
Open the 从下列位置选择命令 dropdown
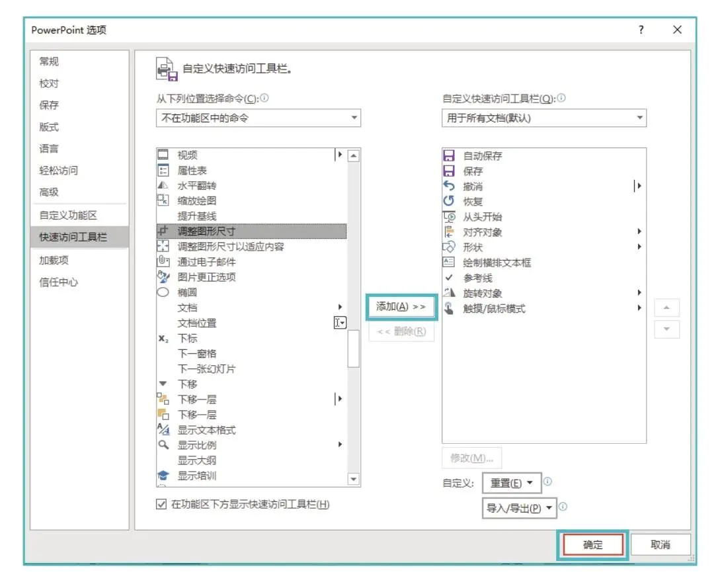(x=259, y=118)
